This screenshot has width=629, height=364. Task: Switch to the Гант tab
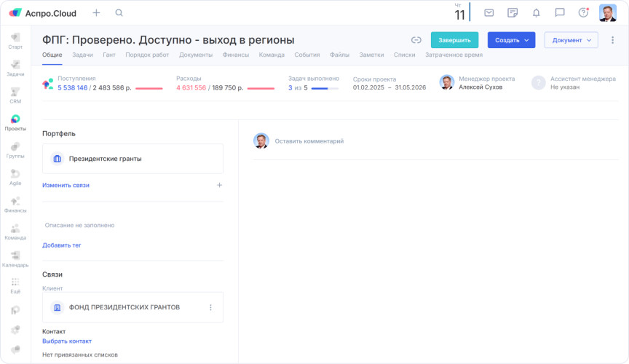click(x=109, y=55)
